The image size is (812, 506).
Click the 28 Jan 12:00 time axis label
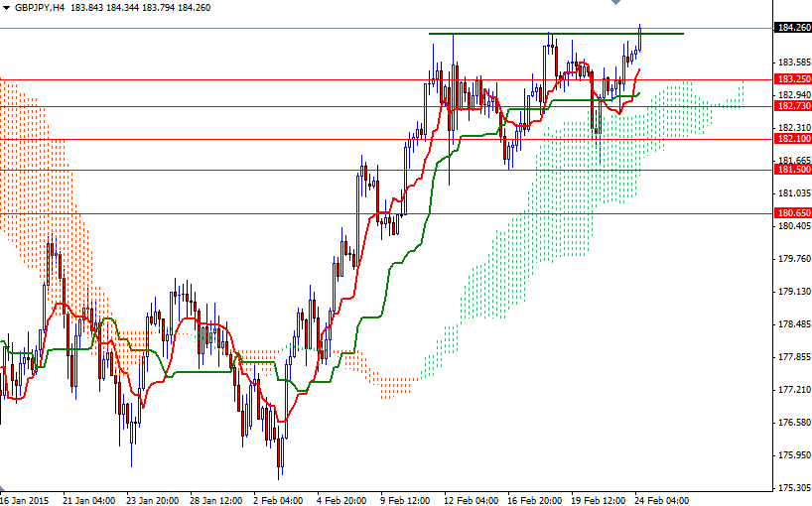pos(216,500)
